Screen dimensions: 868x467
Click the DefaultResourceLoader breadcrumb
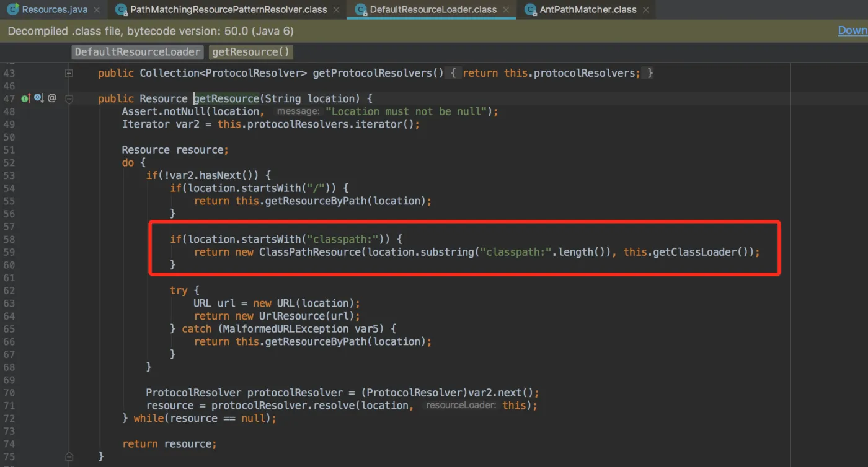tap(138, 52)
